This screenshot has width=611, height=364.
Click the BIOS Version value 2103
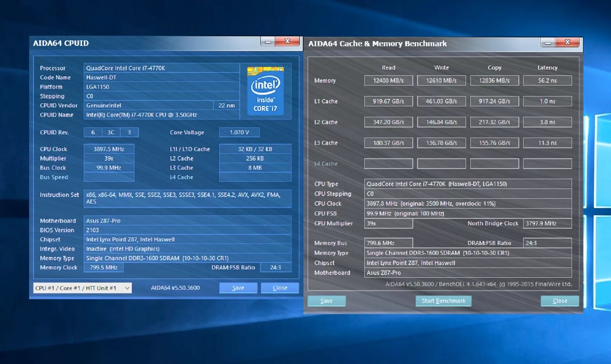coord(187,230)
